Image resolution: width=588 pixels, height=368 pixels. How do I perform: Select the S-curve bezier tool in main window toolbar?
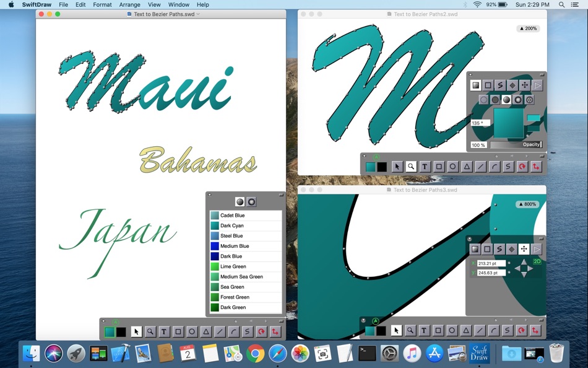pyautogui.click(x=247, y=331)
